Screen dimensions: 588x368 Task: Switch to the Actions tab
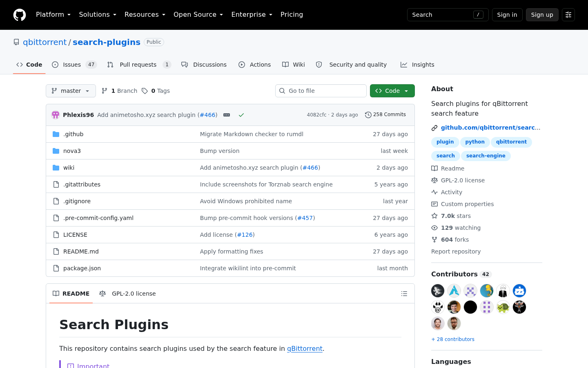(255, 65)
